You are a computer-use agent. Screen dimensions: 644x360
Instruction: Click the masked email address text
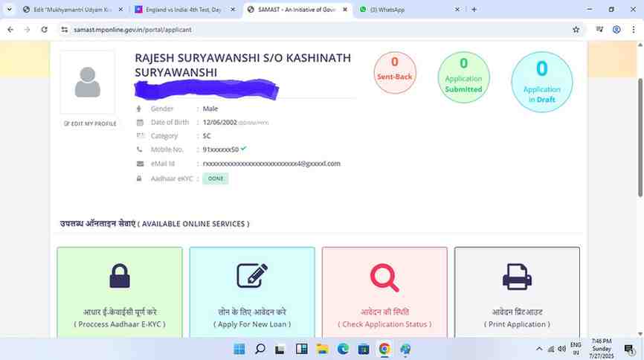tap(271, 164)
